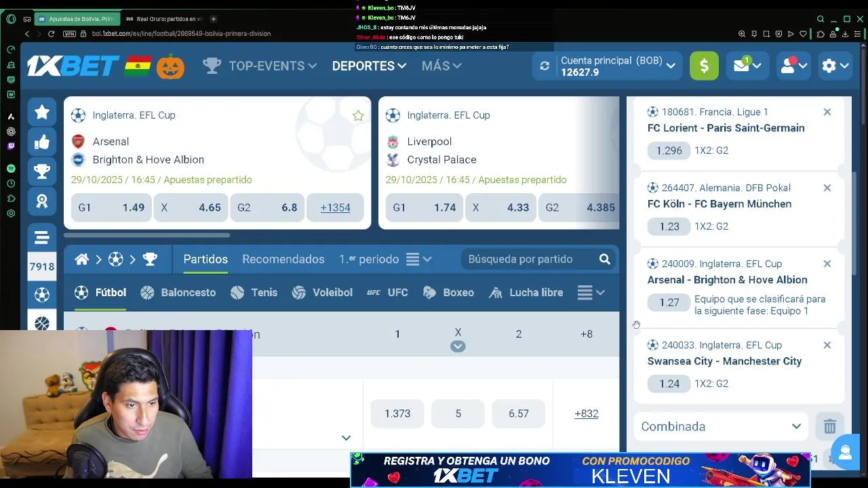The width and height of the screenshot is (868, 488).
Task: Switch to the Recomendados tab
Action: click(x=283, y=259)
